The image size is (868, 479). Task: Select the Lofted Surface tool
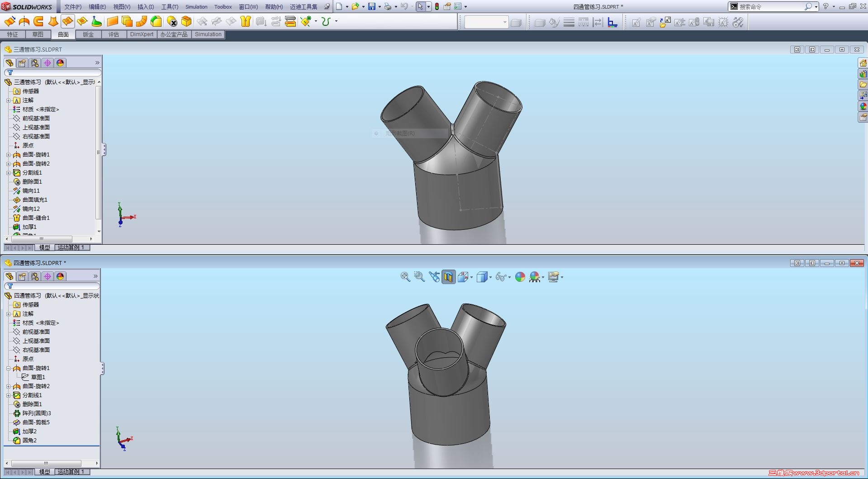coord(53,21)
